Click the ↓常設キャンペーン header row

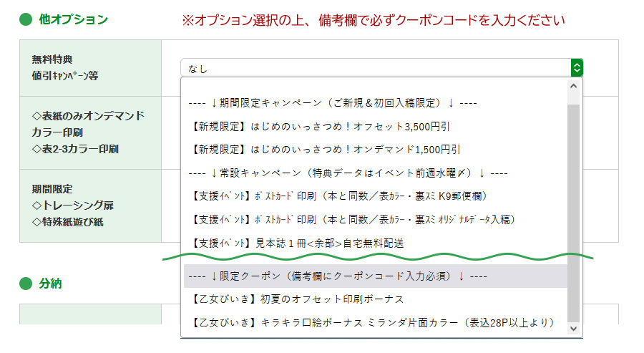coord(376,173)
